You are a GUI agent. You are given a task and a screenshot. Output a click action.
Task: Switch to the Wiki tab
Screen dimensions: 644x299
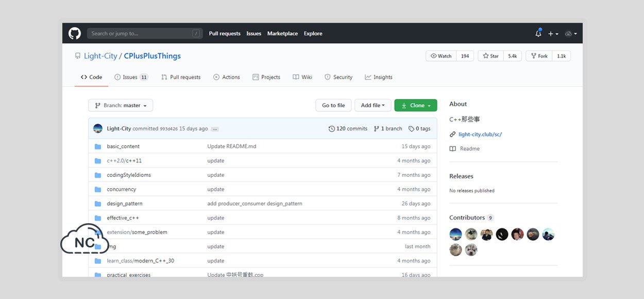coord(302,77)
